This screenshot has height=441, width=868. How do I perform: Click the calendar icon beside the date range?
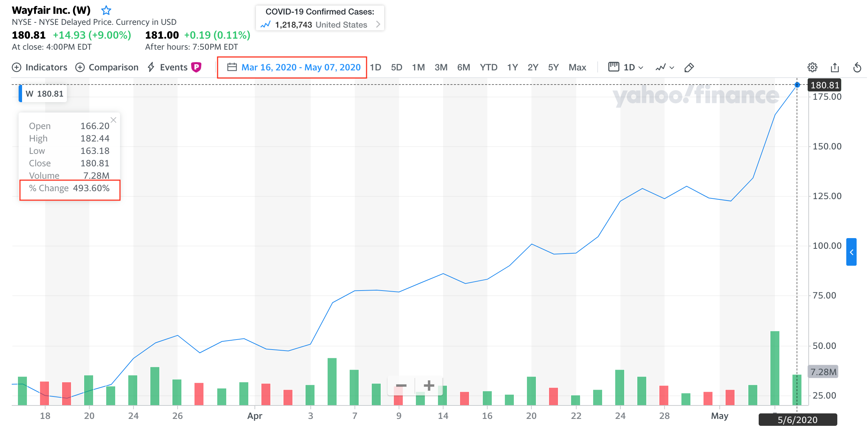click(x=232, y=67)
